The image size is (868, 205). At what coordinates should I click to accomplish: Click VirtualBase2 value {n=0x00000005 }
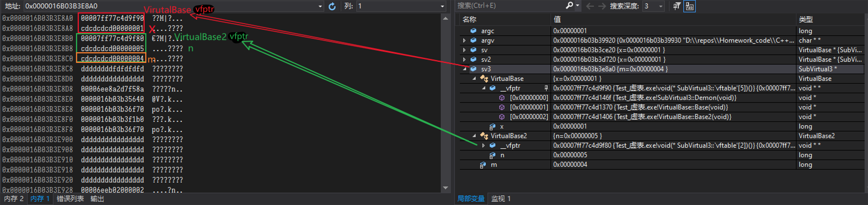(x=673, y=136)
